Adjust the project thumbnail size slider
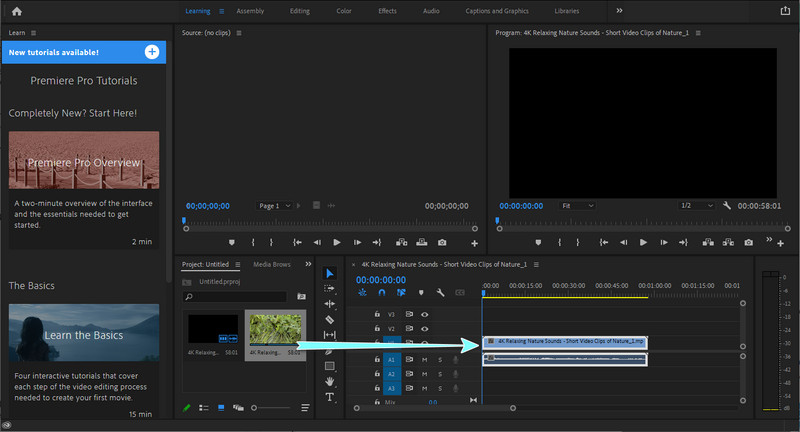 256,408
